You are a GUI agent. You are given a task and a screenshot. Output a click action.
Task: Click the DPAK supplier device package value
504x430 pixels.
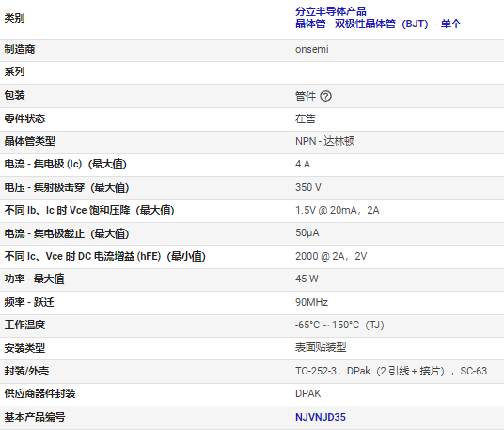pyautogui.click(x=307, y=393)
